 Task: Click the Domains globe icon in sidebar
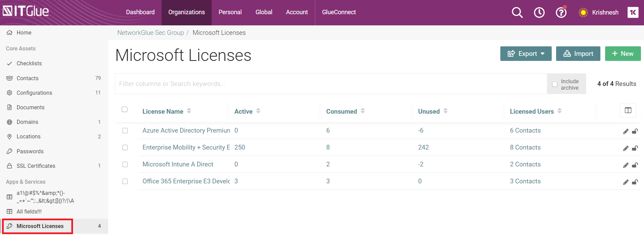pos(9,122)
